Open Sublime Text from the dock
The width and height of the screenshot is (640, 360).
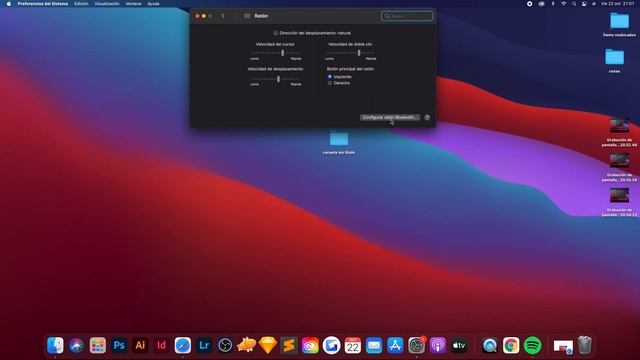289,346
